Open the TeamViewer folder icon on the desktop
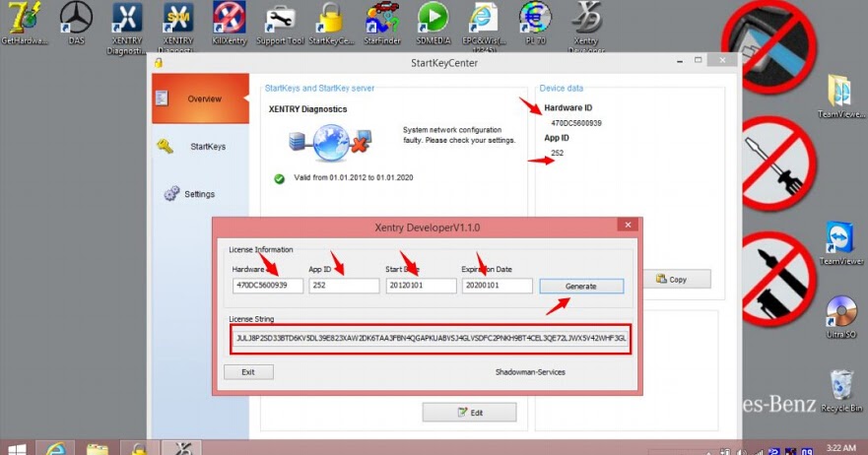The width and height of the screenshot is (868, 455). 840,96
